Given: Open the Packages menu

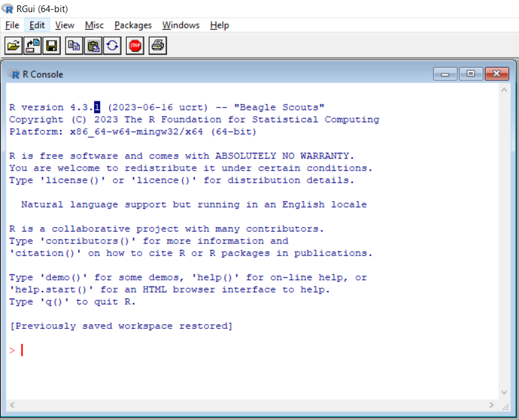Looking at the screenshot, I should coord(133,25).
